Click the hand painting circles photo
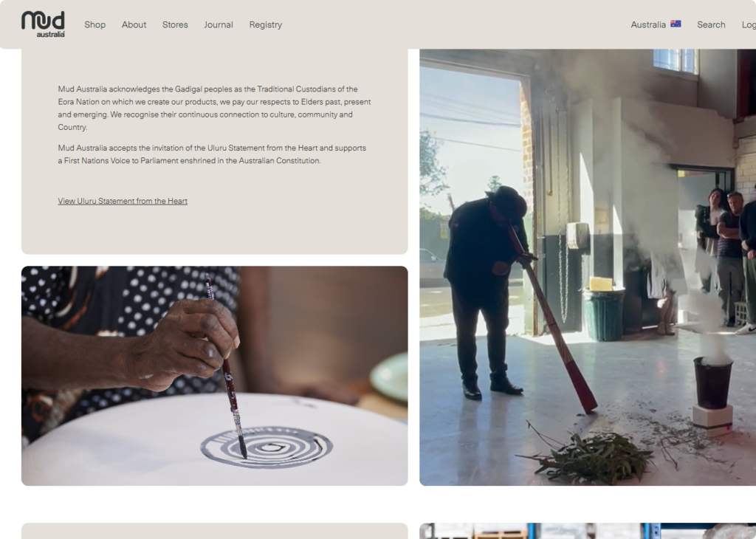Image resolution: width=756 pixels, height=539 pixels. click(215, 376)
